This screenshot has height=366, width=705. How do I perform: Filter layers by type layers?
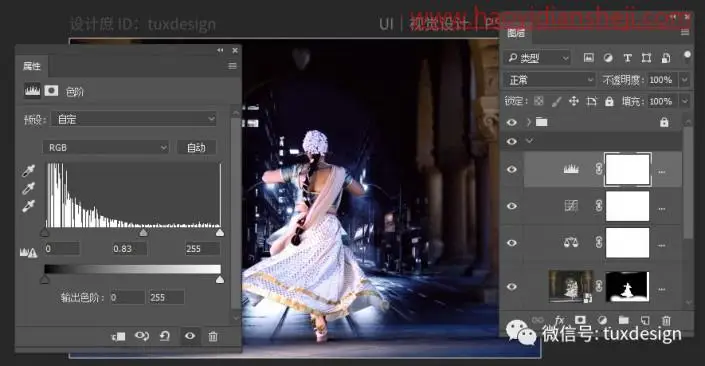tap(628, 58)
